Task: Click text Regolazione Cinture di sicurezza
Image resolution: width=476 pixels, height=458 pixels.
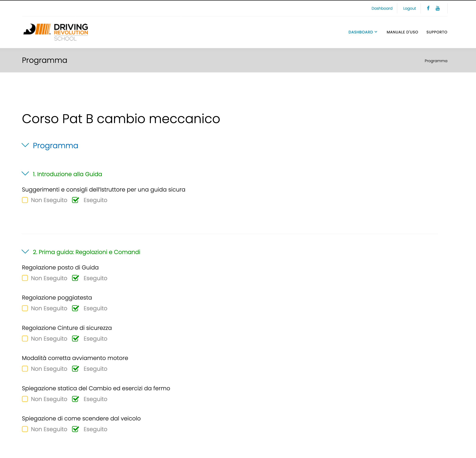Action: click(x=67, y=328)
